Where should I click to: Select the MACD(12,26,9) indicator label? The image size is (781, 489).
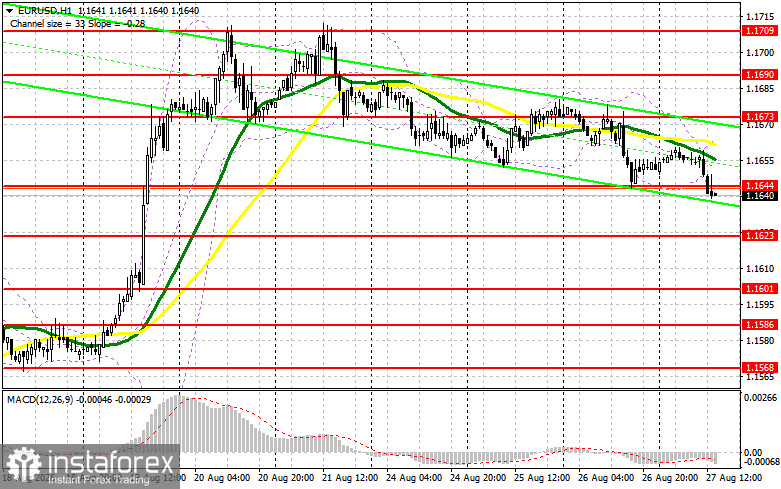point(40,400)
